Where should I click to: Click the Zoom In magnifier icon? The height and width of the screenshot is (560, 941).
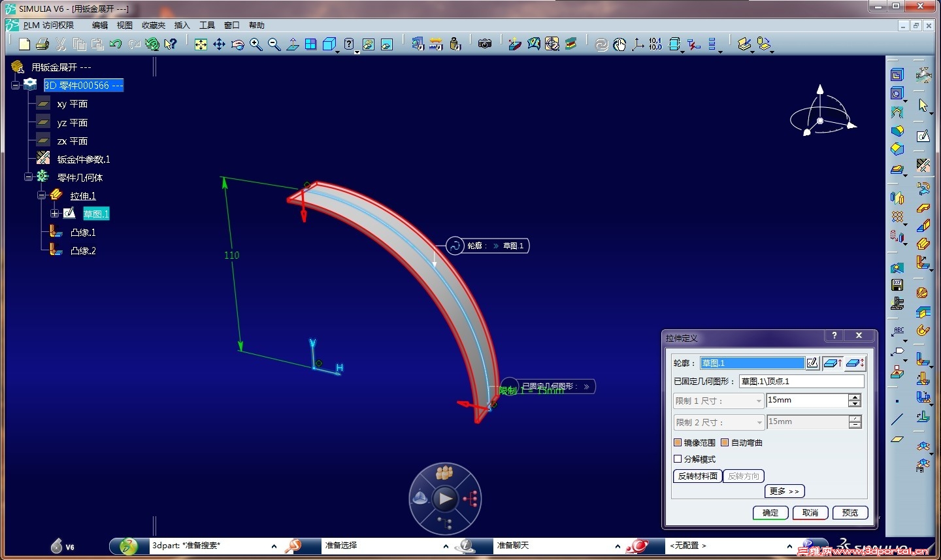click(256, 44)
